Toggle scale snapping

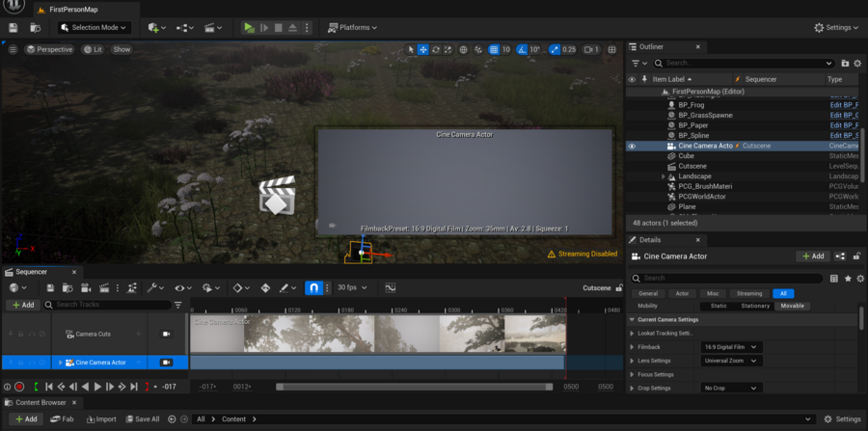tap(555, 50)
